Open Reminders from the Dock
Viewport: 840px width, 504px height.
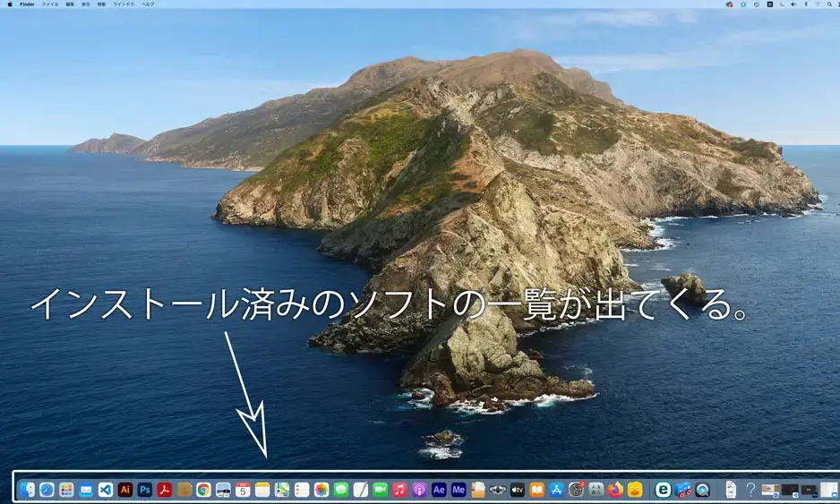coord(302,489)
